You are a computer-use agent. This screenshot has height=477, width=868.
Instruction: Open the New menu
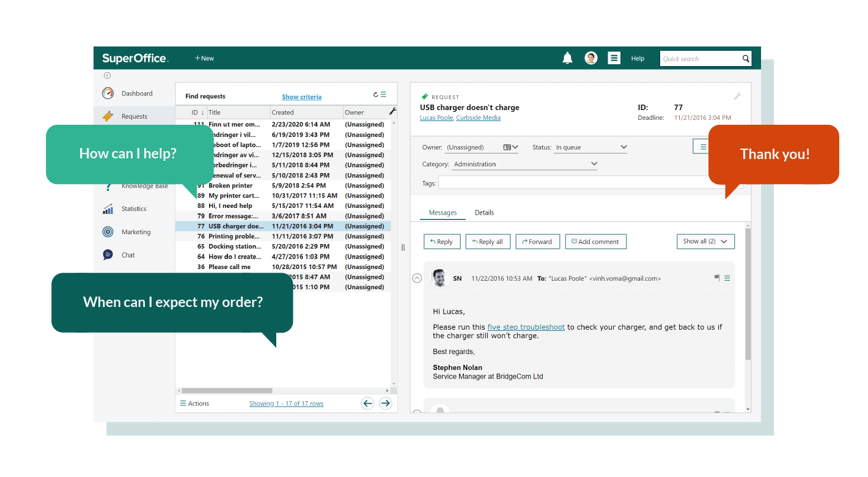[x=204, y=59]
